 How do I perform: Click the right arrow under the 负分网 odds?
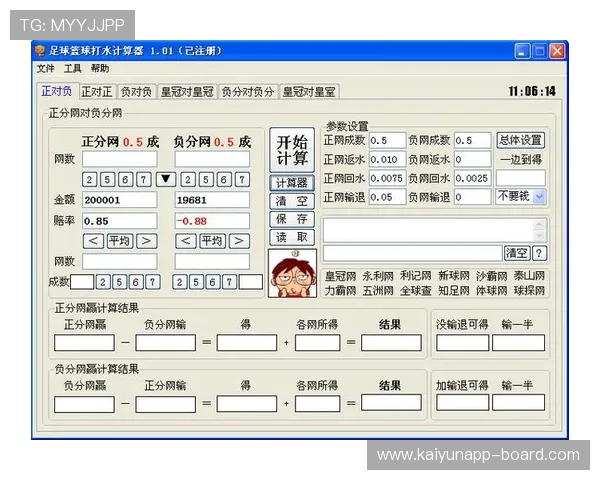(238, 240)
